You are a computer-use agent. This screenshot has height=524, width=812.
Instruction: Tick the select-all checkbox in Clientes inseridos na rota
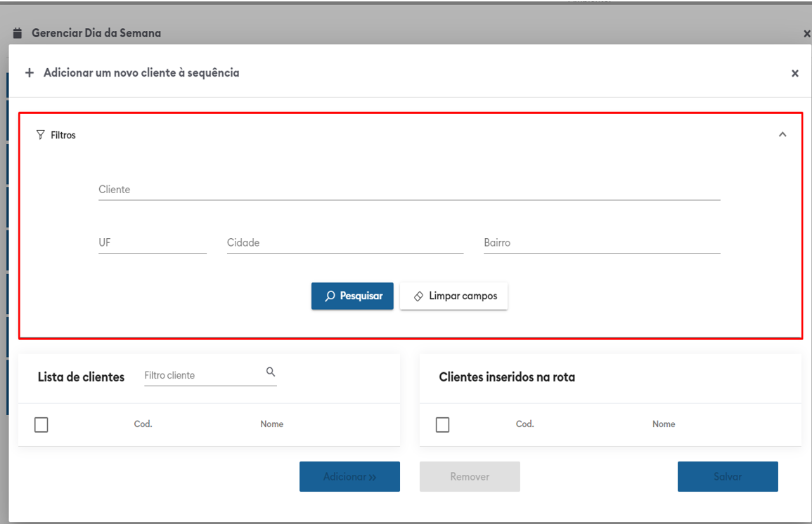coord(442,424)
